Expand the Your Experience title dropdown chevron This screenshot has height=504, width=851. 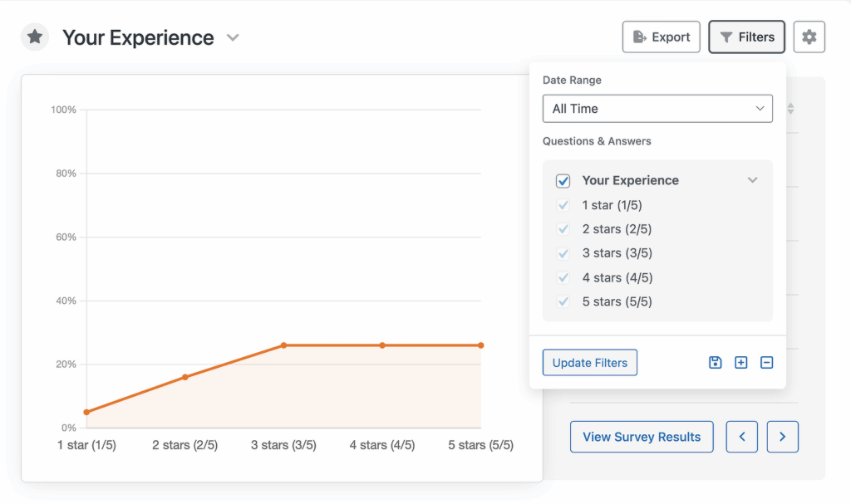[234, 37]
